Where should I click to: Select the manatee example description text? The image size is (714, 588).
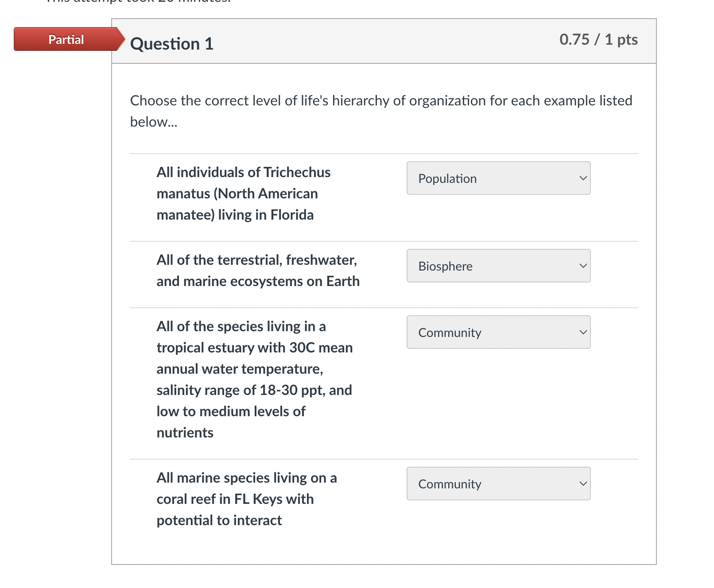243,193
